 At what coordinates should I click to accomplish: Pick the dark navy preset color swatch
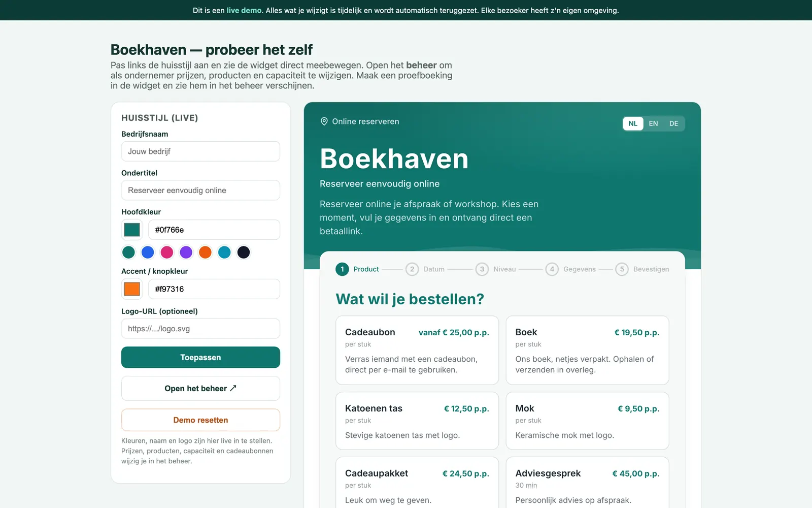pos(244,252)
